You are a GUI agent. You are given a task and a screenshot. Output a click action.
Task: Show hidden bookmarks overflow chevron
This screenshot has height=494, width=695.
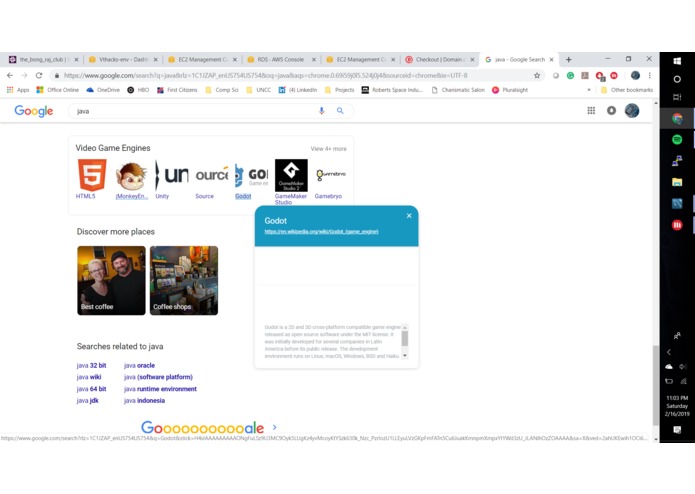(x=589, y=90)
